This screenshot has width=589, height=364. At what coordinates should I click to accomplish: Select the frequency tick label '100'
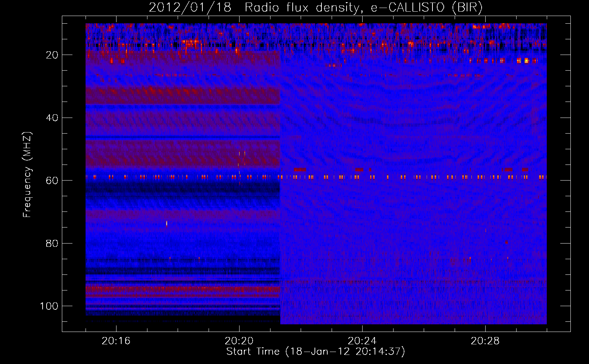pyautogui.click(x=49, y=306)
